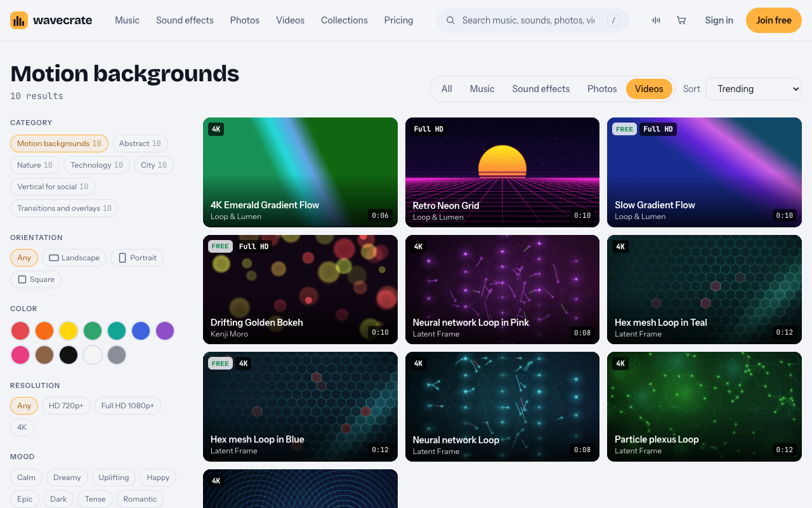Open Videos in the top navigation
Image resolution: width=812 pixels, height=508 pixels.
pyautogui.click(x=290, y=20)
